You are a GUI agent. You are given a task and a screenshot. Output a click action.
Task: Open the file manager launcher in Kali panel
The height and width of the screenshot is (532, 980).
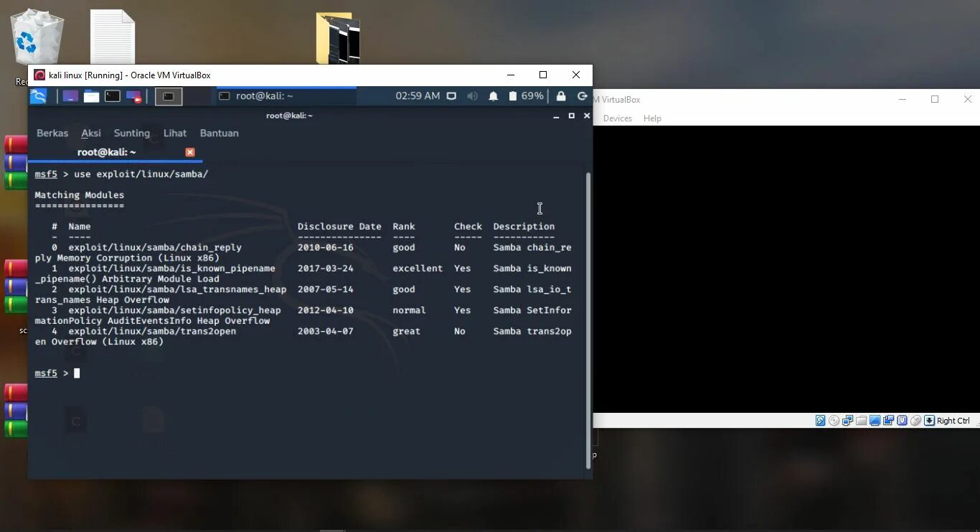click(91, 96)
